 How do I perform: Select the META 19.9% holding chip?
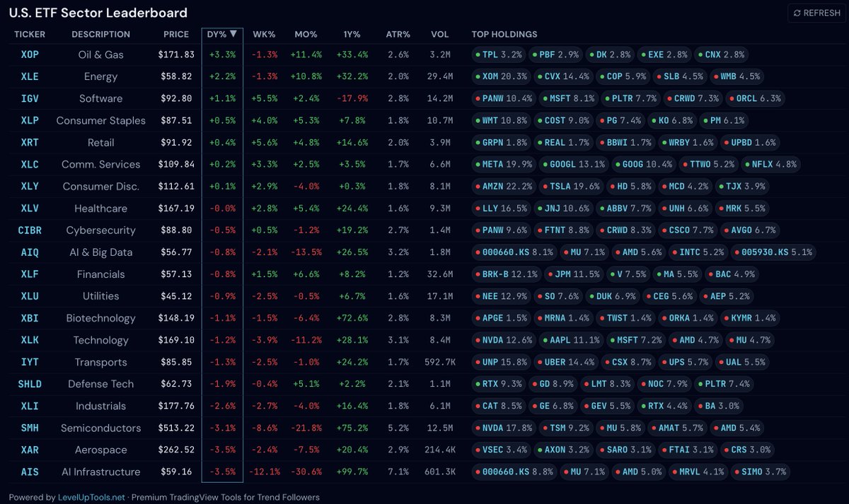click(505, 164)
